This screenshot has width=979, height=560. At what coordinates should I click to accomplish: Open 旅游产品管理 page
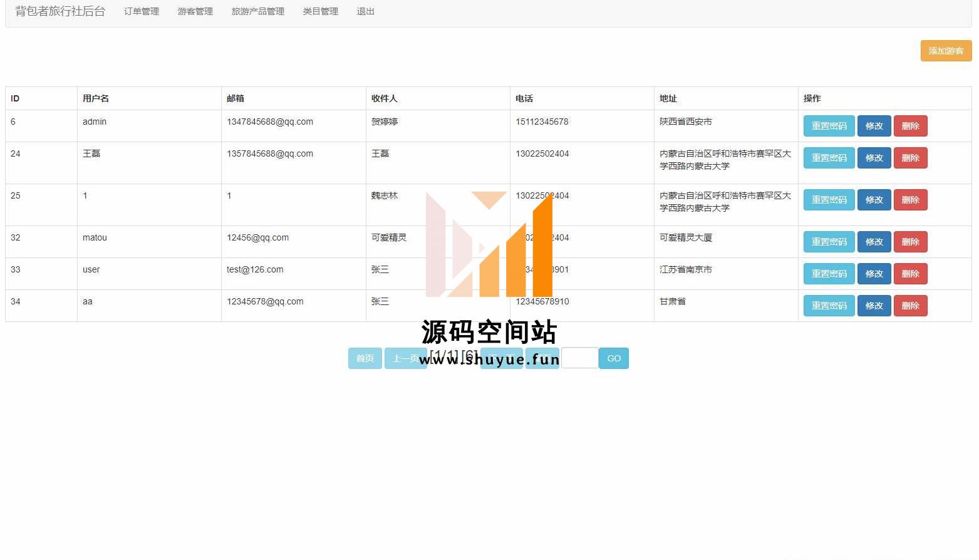click(257, 11)
